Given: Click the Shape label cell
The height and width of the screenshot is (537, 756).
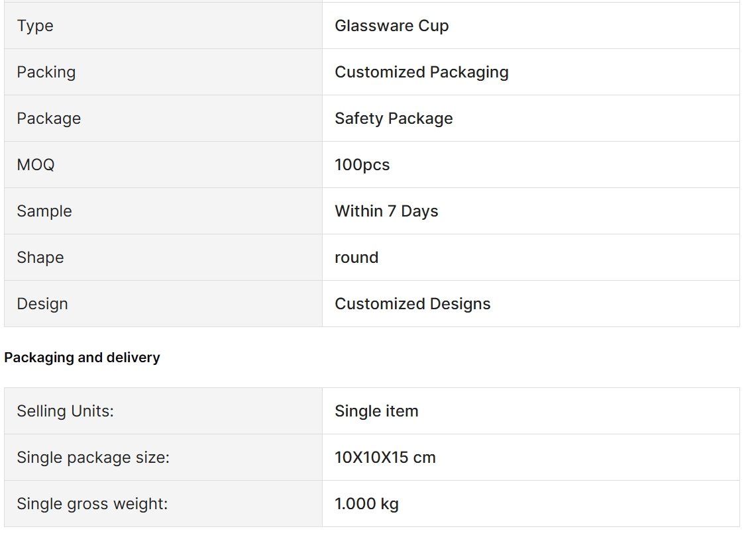Looking at the screenshot, I should 163,257.
